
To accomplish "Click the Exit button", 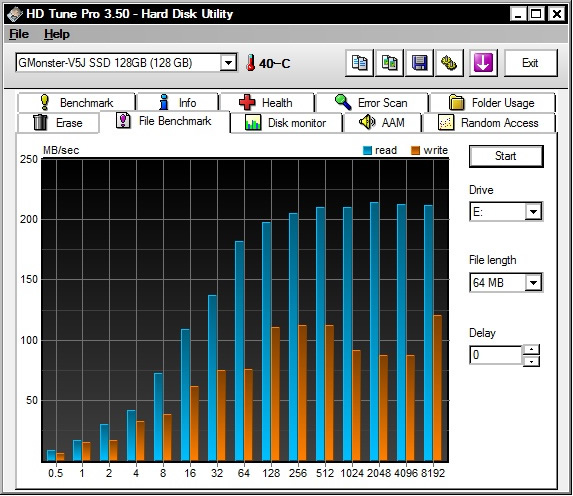I will pyautogui.click(x=531, y=63).
